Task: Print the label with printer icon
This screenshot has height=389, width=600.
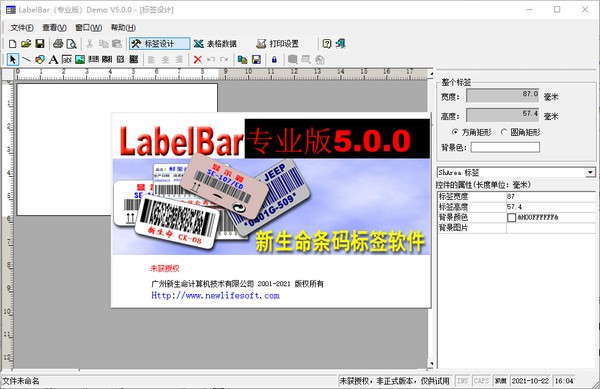Action: click(x=58, y=44)
